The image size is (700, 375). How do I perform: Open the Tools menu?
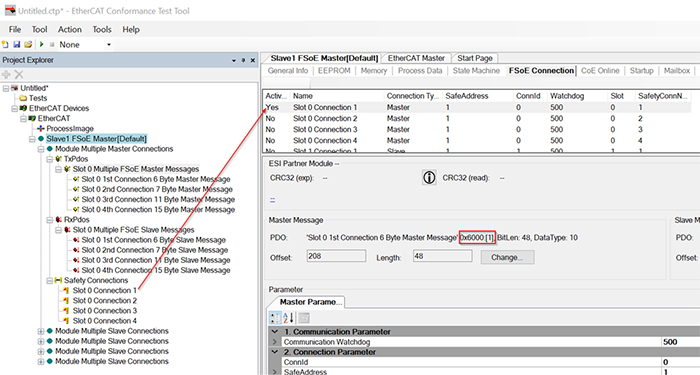(102, 29)
